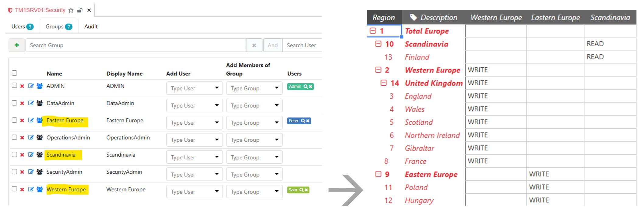Image resolution: width=644 pixels, height=224 pixels.
Task: Switch to the Users tab
Action: coord(22,27)
